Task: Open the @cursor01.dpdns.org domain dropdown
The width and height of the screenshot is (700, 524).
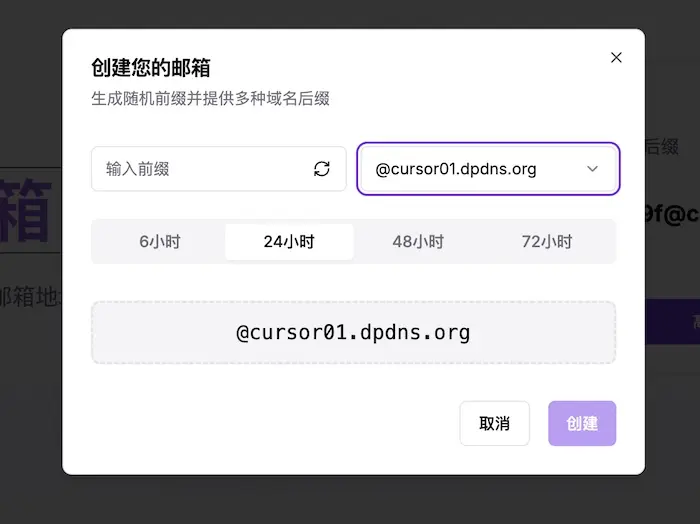Action: pyautogui.click(x=488, y=169)
